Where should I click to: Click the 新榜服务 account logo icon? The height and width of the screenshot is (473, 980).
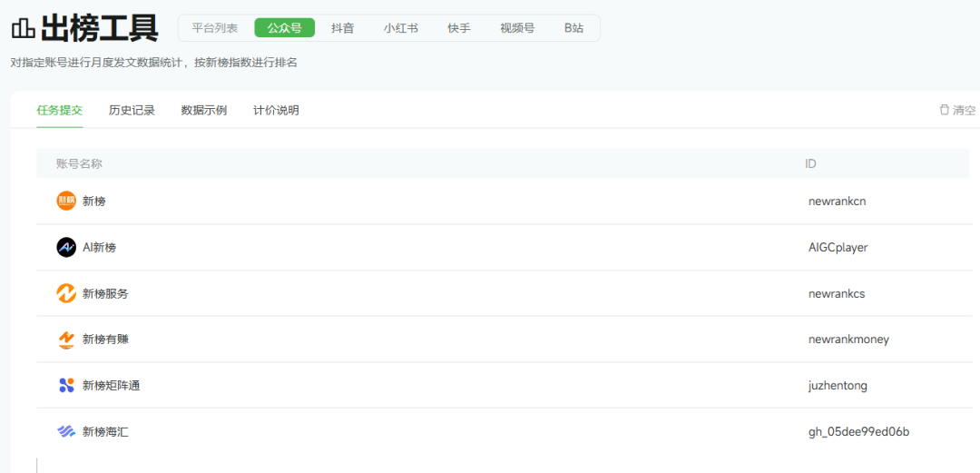click(66, 293)
